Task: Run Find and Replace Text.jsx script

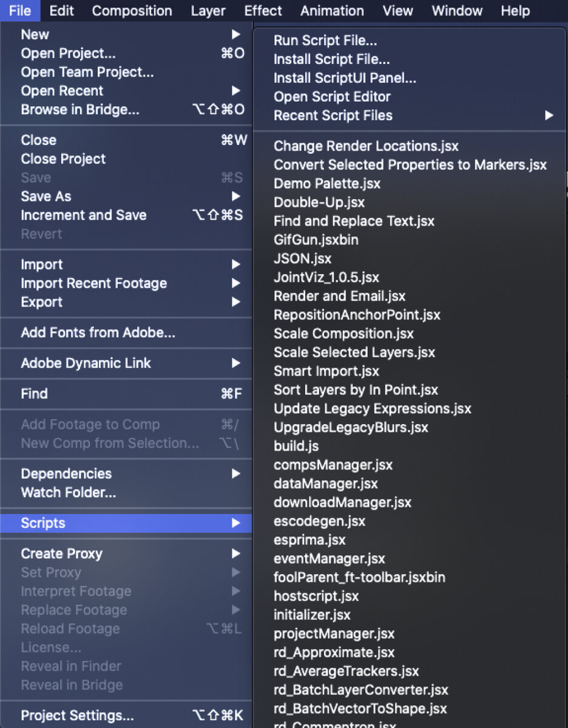Action: (x=354, y=221)
